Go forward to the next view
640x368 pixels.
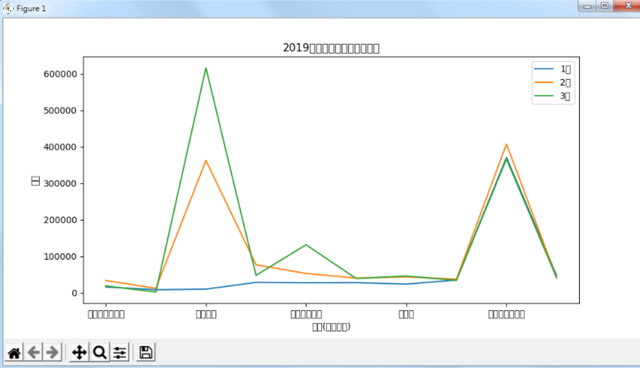tap(52, 352)
